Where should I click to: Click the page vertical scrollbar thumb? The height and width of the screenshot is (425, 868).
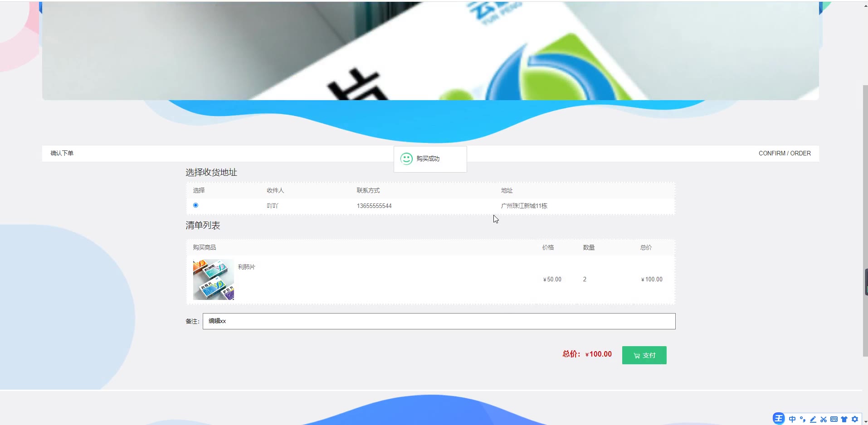[x=865, y=221]
